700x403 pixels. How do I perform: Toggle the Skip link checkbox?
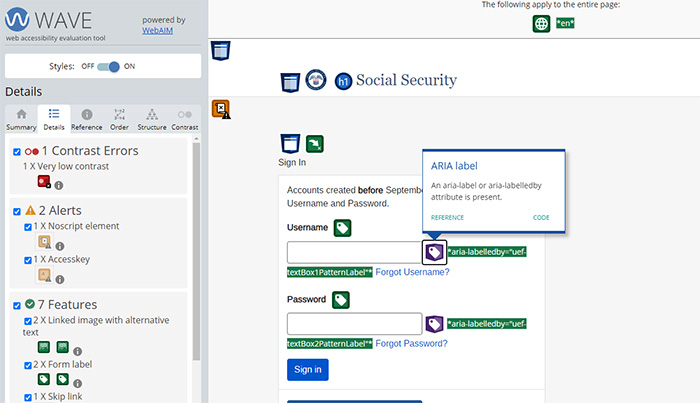tap(28, 397)
